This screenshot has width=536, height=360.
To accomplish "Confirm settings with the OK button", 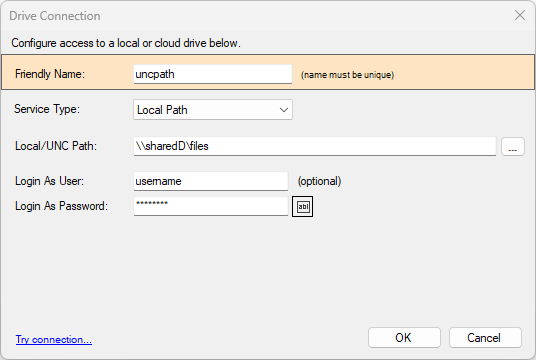I will point(404,338).
